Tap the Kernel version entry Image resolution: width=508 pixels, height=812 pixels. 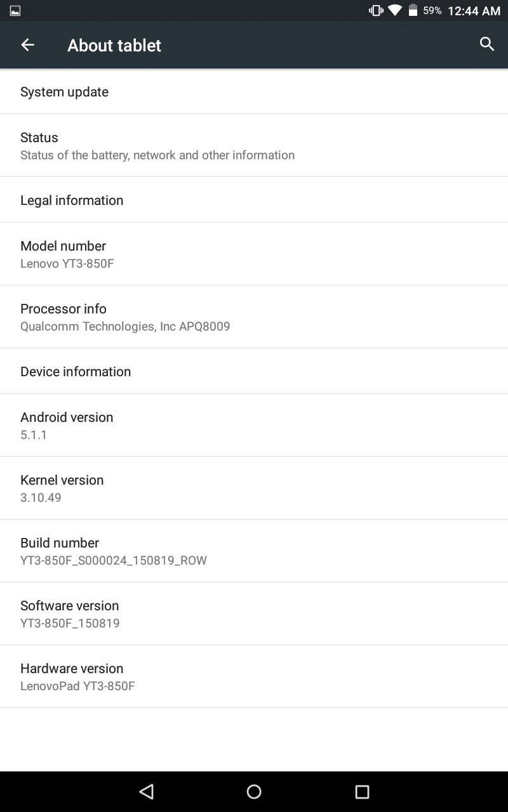254,488
